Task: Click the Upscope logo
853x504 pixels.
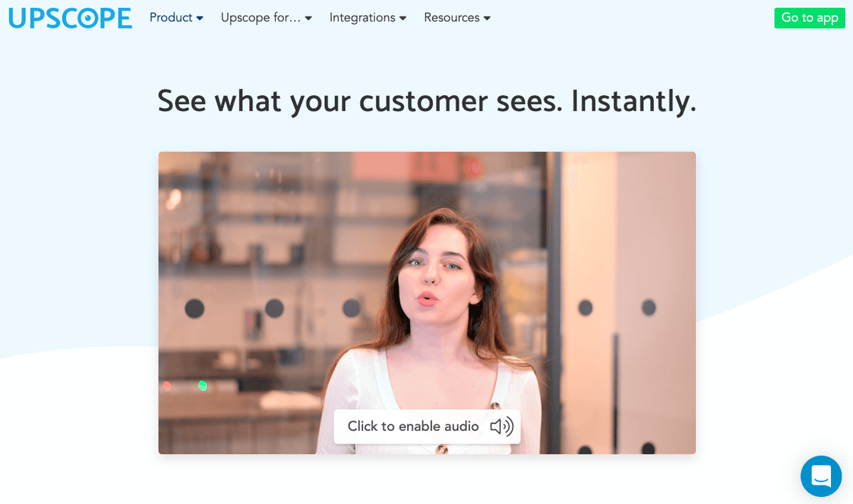Action: pos(70,18)
